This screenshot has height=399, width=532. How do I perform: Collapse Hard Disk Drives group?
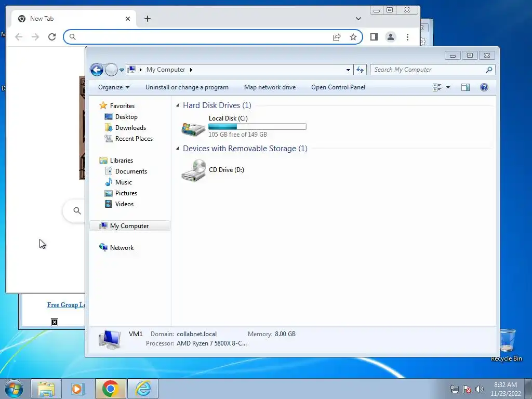tap(178, 105)
